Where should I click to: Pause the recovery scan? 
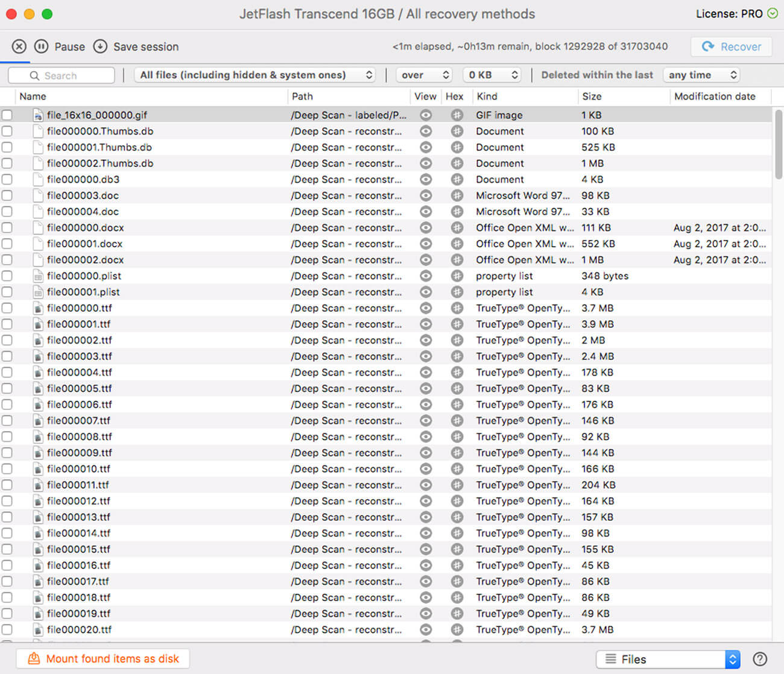(41, 46)
